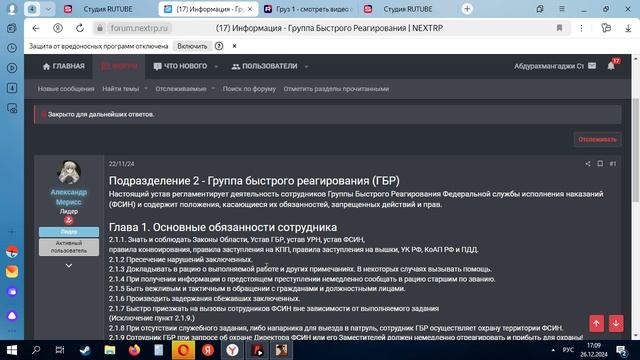Open the ПОЛЬЗОВАТЕЛИ menu item
The image size is (640, 360).
264,66
